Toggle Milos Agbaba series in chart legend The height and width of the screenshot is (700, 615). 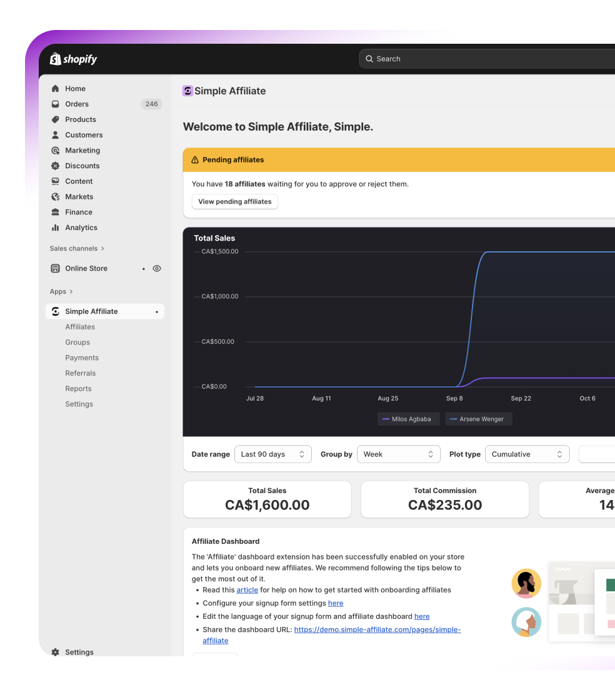point(408,419)
